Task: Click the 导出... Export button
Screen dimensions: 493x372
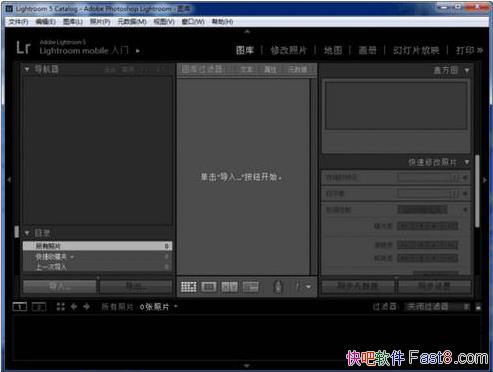Action: (x=135, y=286)
